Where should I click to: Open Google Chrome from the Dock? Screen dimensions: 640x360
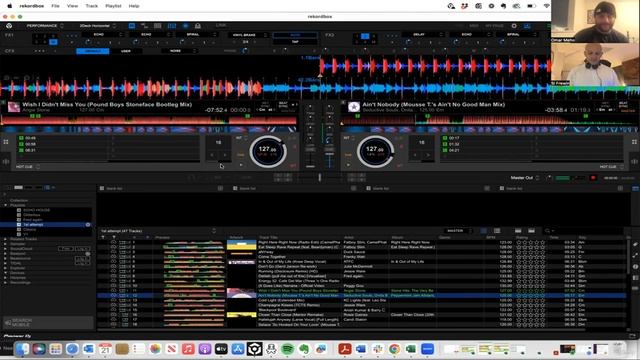tap(394, 349)
